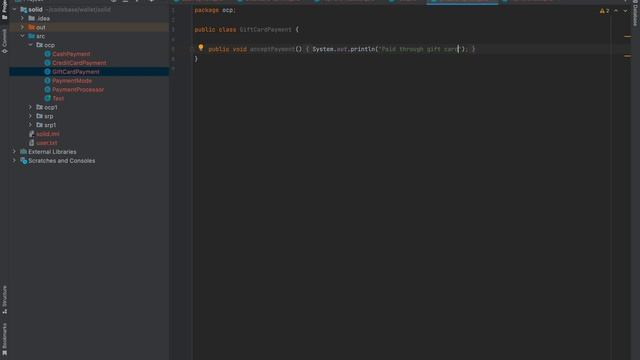Go to previous highlighted problem arrow

[616, 11]
